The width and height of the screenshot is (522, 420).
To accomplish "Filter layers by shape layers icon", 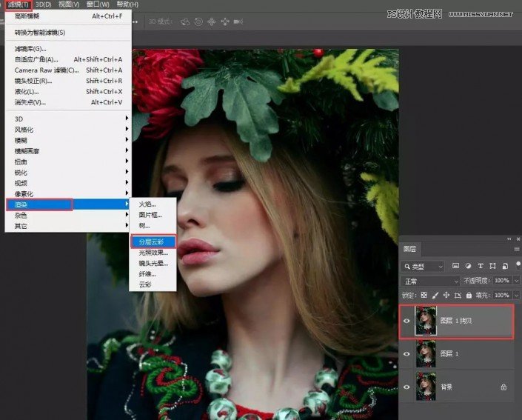I will pyautogui.click(x=492, y=266).
